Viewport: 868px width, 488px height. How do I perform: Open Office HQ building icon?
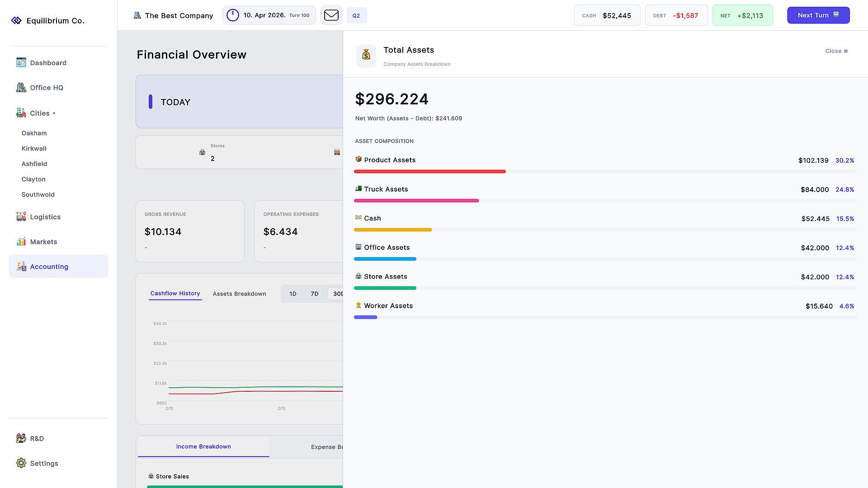[x=21, y=87]
